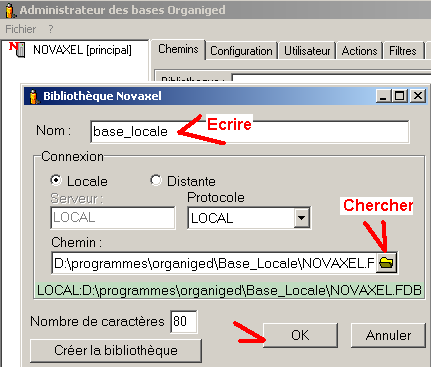This screenshot has width=431, height=367.
Task: Open the ? help menu
Action: 51,29
